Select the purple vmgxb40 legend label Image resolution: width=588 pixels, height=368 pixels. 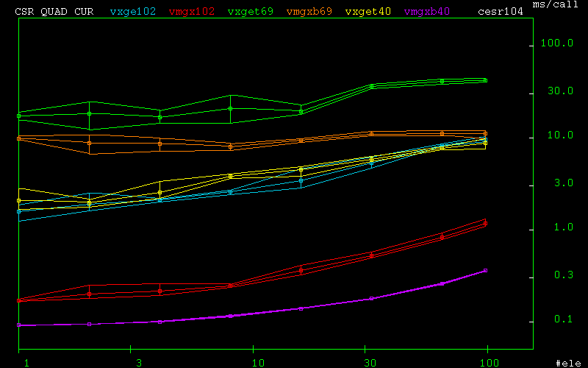(x=427, y=11)
